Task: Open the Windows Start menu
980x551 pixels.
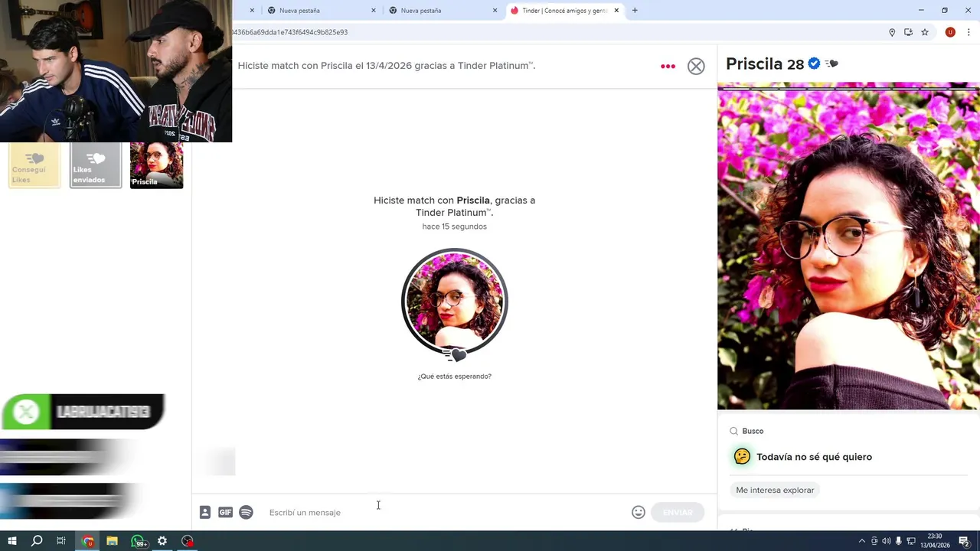Action: click(x=11, y=541)
